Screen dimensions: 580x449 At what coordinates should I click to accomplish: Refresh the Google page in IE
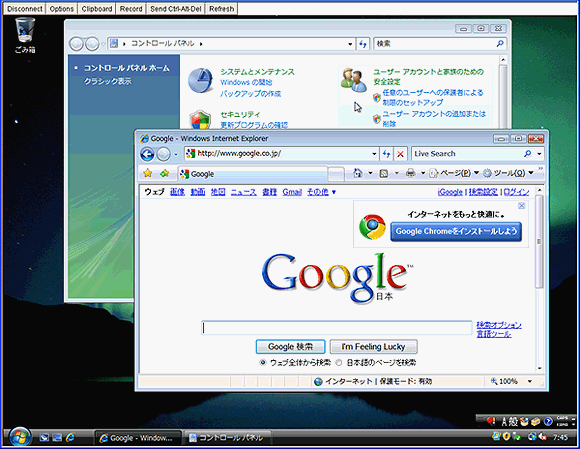[387, 154]
